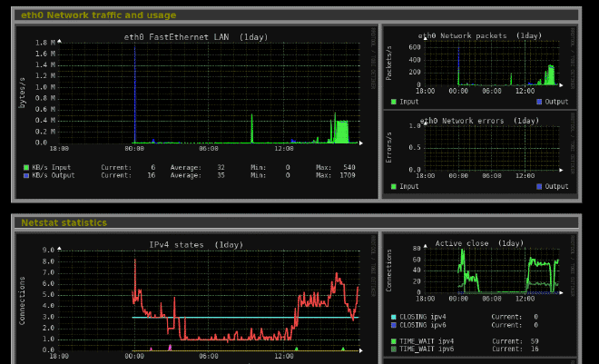
Task: Click green Input swatch under Network errors
Action: pos(394,186)
